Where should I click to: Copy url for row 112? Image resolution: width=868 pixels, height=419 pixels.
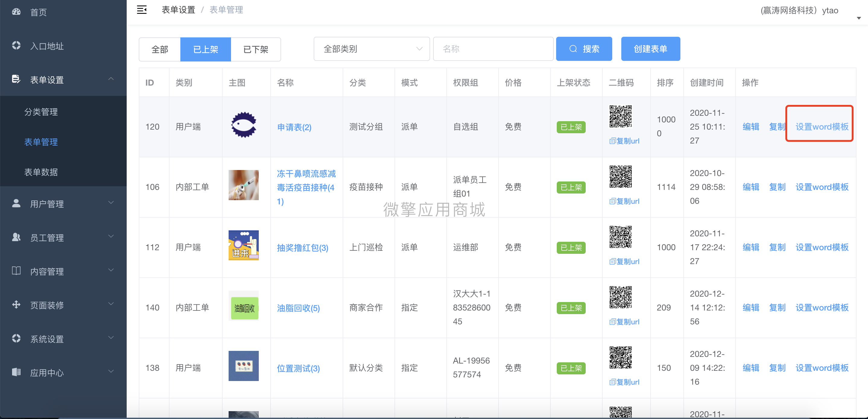624,261
